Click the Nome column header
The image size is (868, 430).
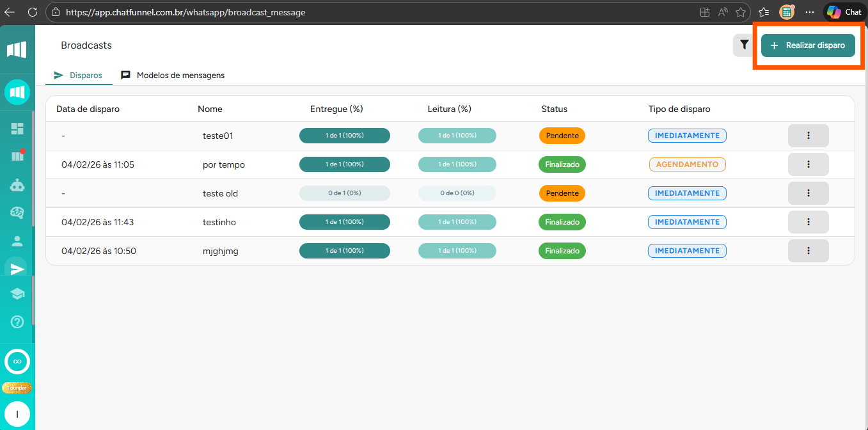click(x=210, y=109)
